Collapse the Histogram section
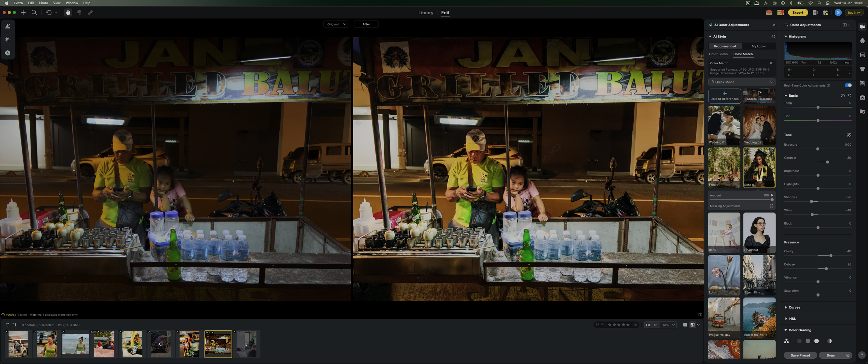Screen dimensions: 868x364 click(786, 37)
